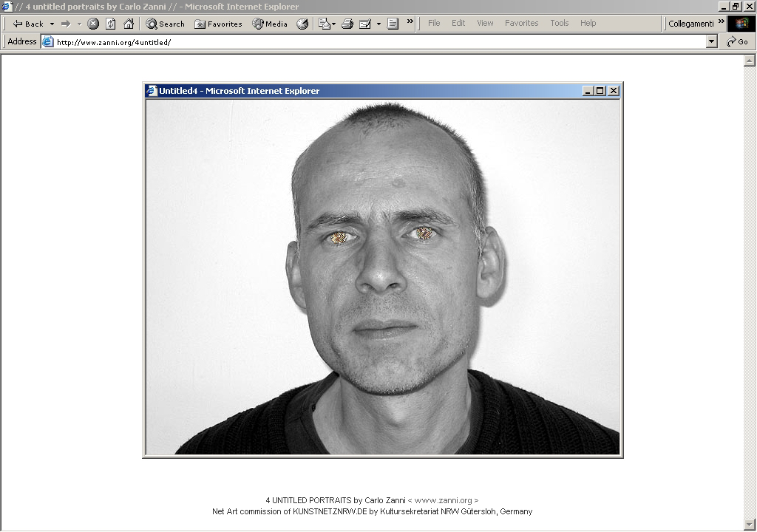Open the Edit menu
Screen dimensions: 757x532
tap(458, 23)
